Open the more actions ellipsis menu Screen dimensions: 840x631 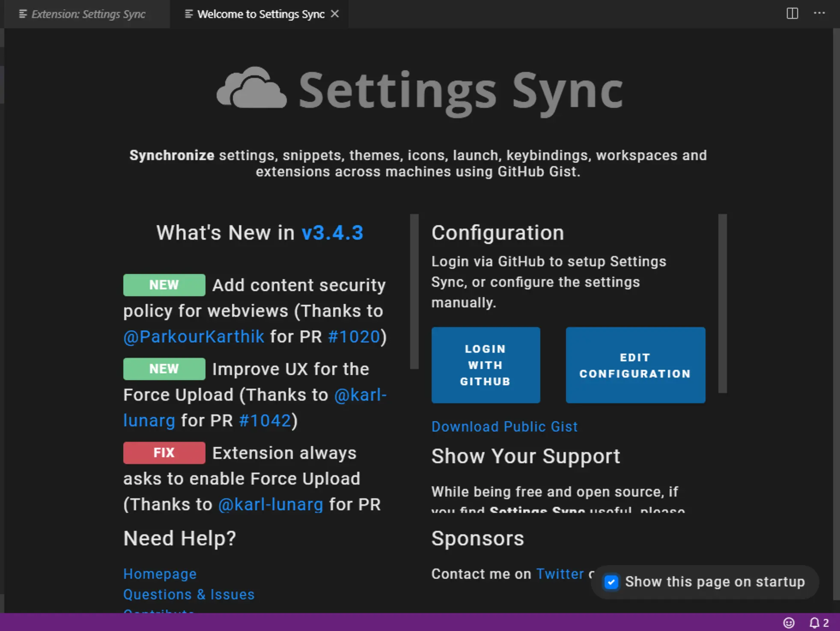[x=819, y=13]
